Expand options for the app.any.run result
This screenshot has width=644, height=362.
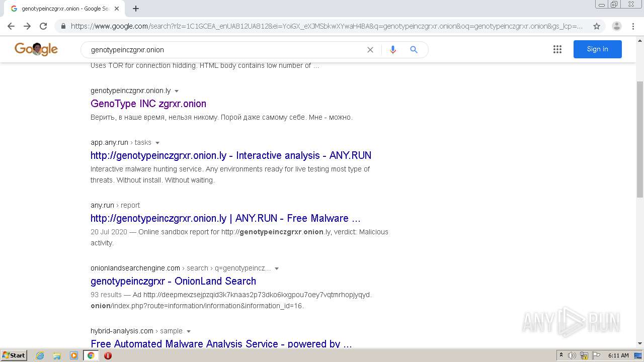pyautogui.click(x=157, y=143)
